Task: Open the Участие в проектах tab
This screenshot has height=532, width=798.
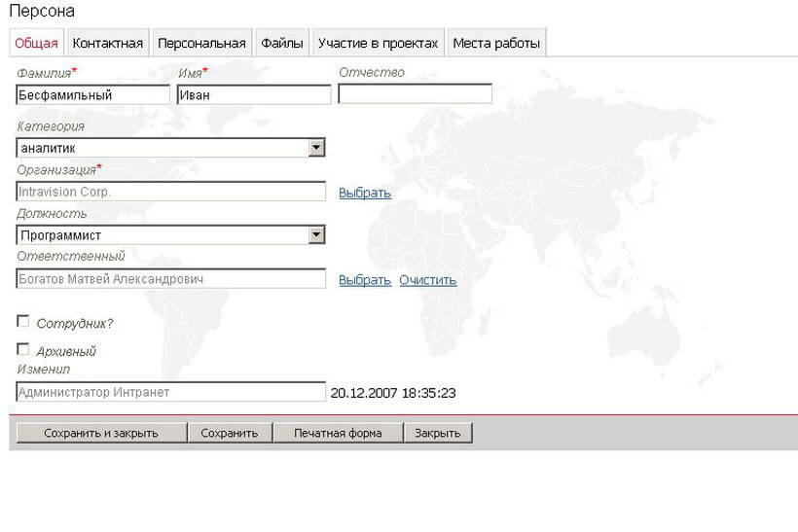Action: pos(378,43)
